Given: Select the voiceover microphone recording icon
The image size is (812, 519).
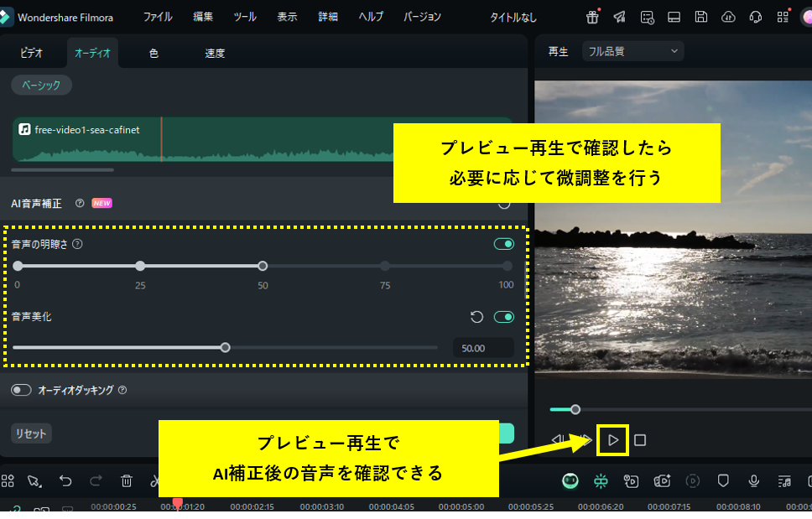Looking at the screenshot, I should tap(753, 480).
